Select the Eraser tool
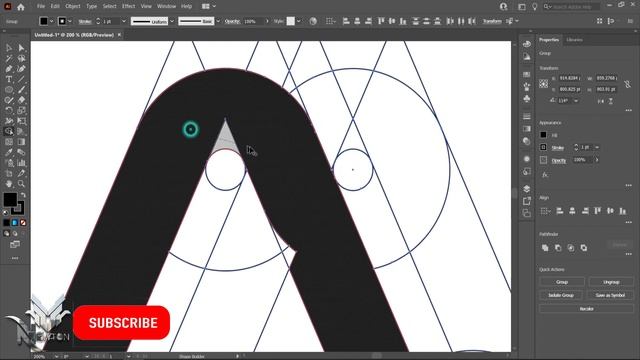This screenshot has height=360, width=640. tap(21, 100)
